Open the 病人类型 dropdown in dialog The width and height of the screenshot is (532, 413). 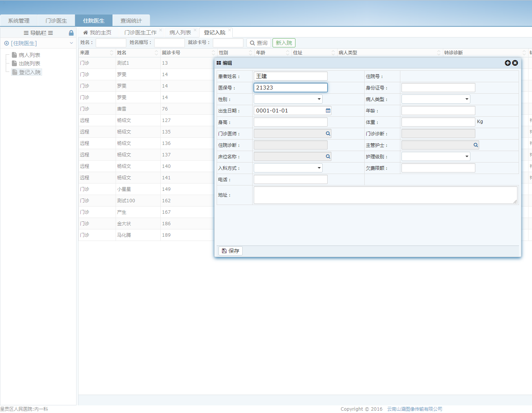[436, 99]
